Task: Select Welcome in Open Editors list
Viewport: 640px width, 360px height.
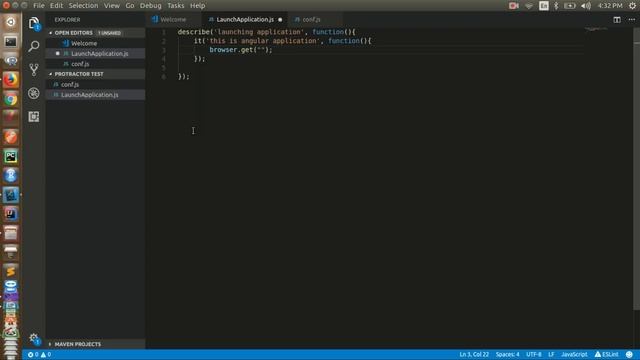Action: click(84, 43)
